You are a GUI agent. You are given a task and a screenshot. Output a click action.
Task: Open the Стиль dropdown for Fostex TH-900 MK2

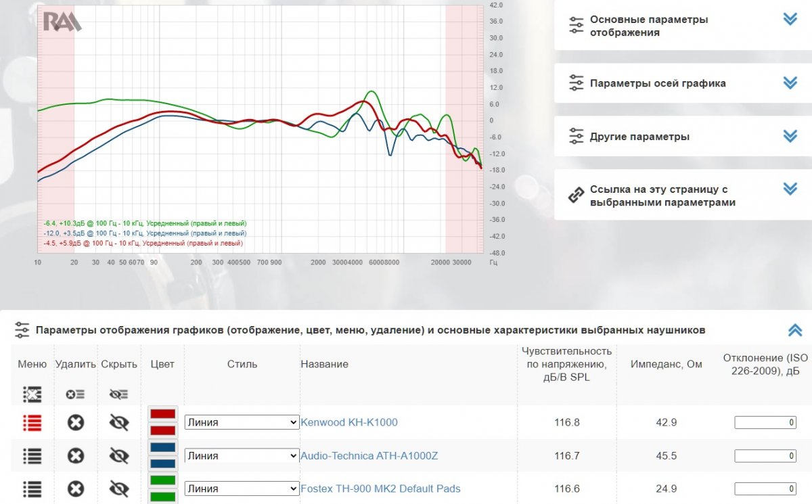coord(242,488)
